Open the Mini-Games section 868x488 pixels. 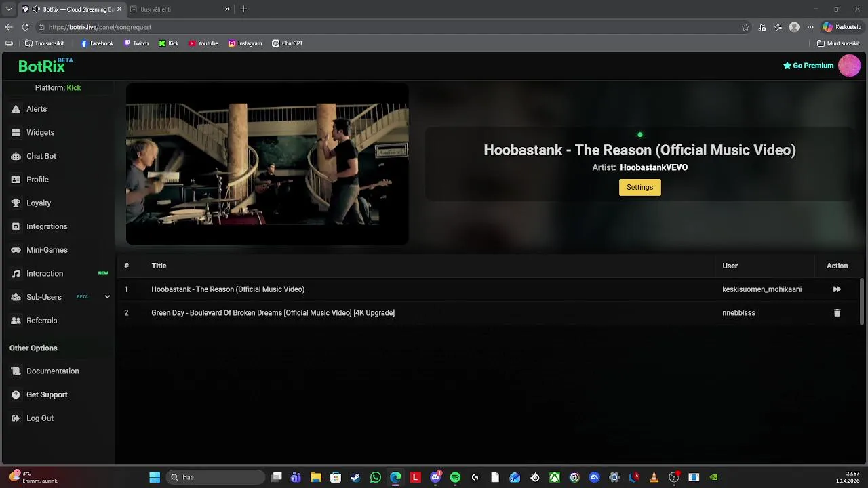[47, 250]
